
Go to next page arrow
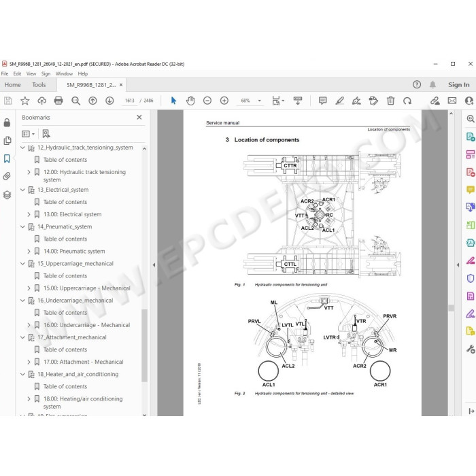coord(109,101)
